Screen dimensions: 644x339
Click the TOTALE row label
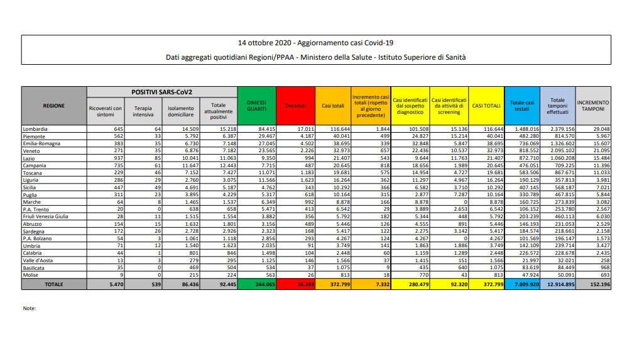point(54,284)
